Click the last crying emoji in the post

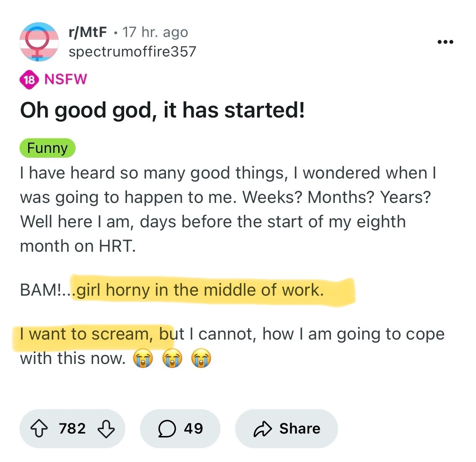(202, 359)
